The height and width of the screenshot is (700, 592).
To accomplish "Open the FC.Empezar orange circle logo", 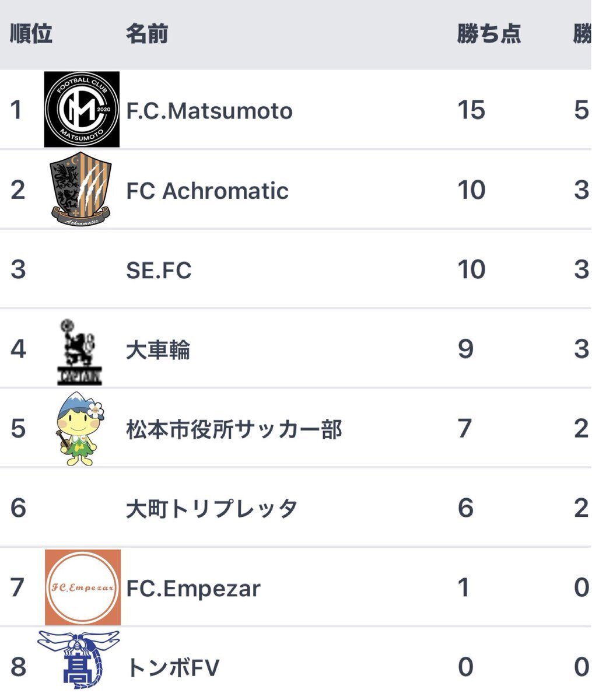I will (x=83, y=587).
